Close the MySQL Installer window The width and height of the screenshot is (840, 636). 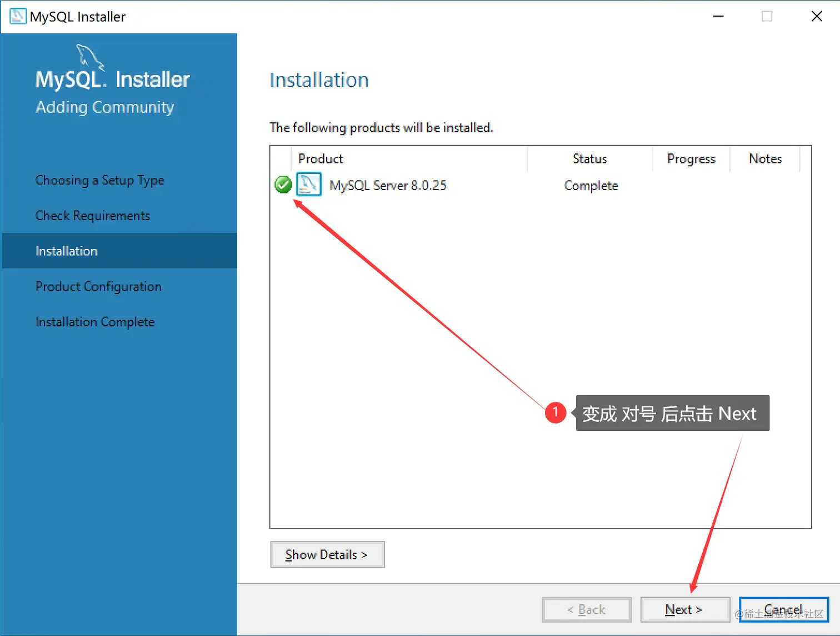tap(817, 16)
